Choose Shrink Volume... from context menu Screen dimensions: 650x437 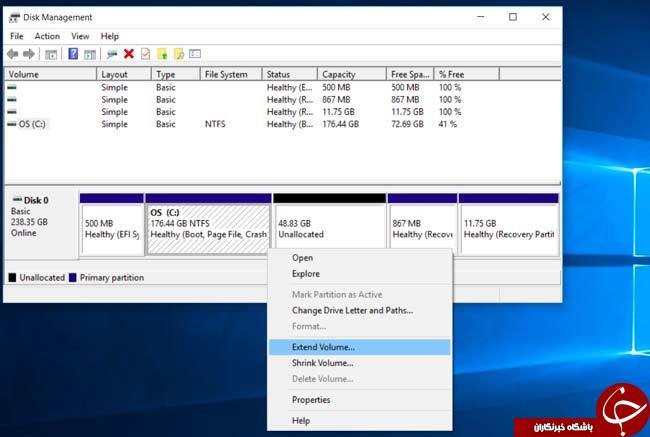coord(359,363)
